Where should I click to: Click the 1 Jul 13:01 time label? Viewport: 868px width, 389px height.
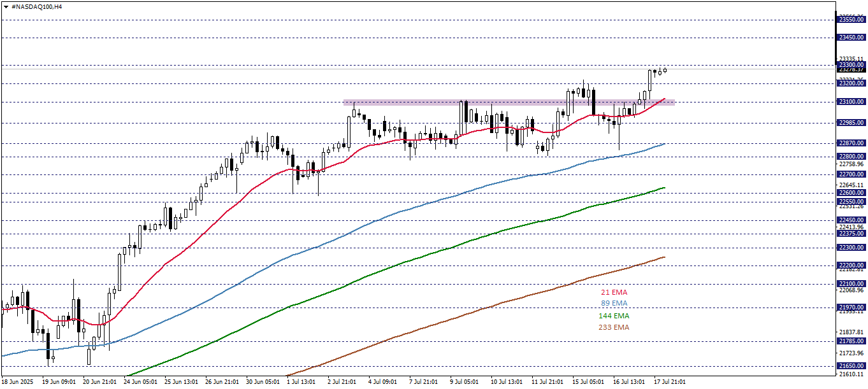coord(301,382)
